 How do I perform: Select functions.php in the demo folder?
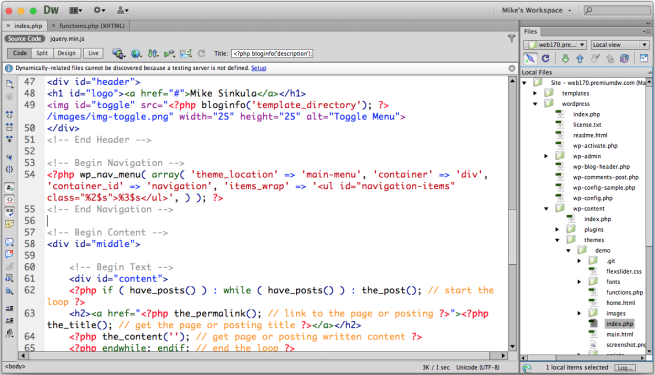(x=624, y=292)
